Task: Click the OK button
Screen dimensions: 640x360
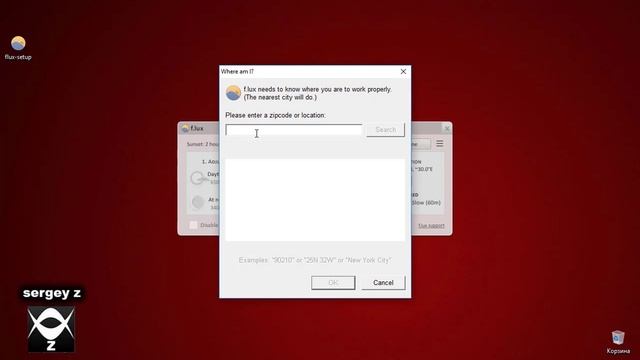Action: pyautogui.click(x=333, y=282)
